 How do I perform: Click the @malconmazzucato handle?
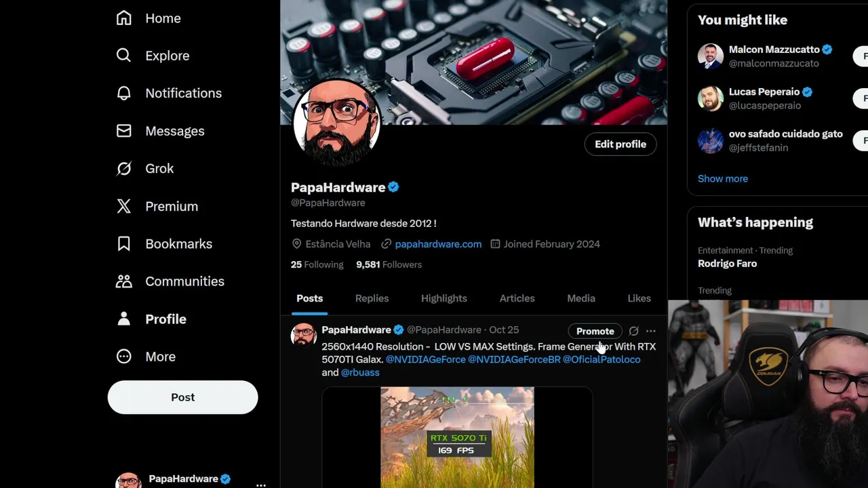coord(774,63)
